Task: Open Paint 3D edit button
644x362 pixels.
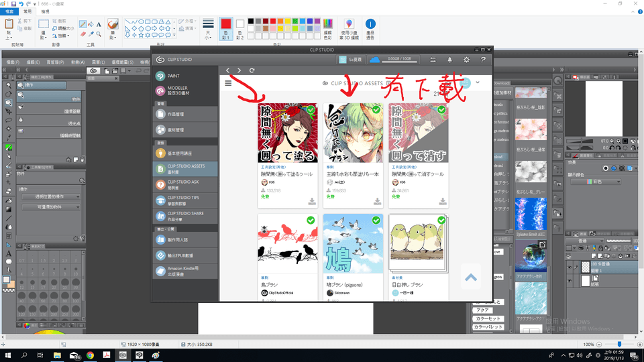Action: (349, 29)
